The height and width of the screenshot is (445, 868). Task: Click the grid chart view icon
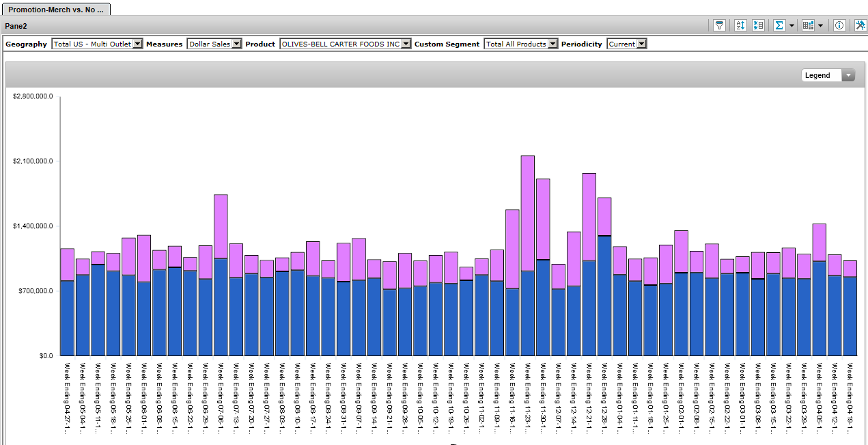coord(809,25)
